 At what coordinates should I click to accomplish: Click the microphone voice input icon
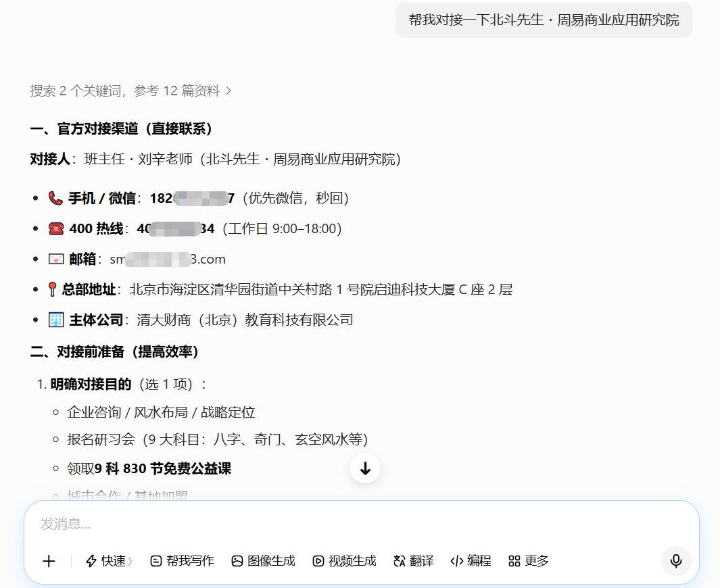click(676, 561)
